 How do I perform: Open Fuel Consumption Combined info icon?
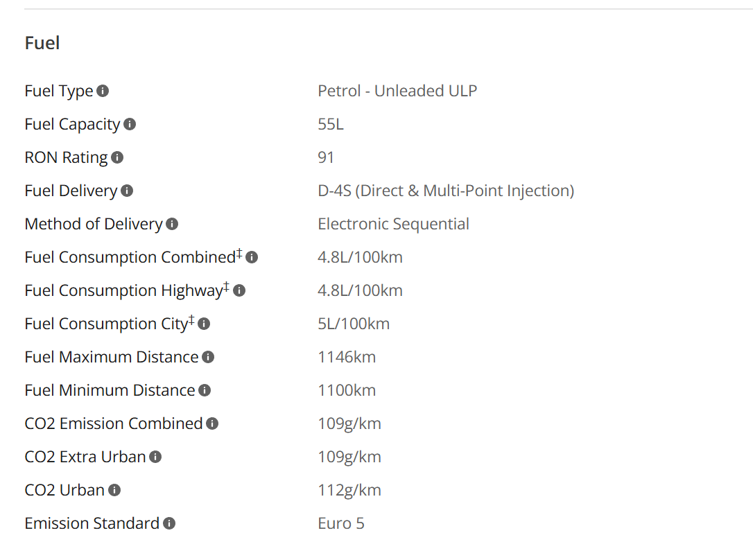(252, 257)
